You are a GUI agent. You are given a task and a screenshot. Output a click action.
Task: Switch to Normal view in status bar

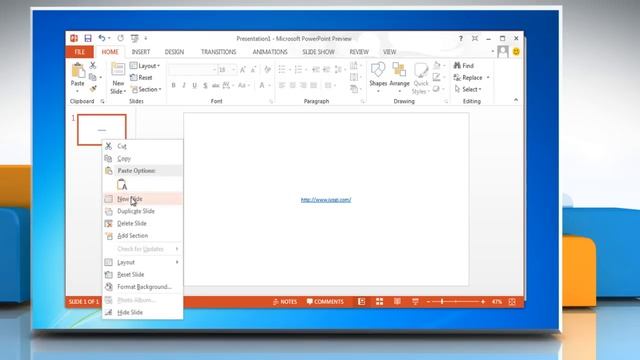[x=362, y=302]
